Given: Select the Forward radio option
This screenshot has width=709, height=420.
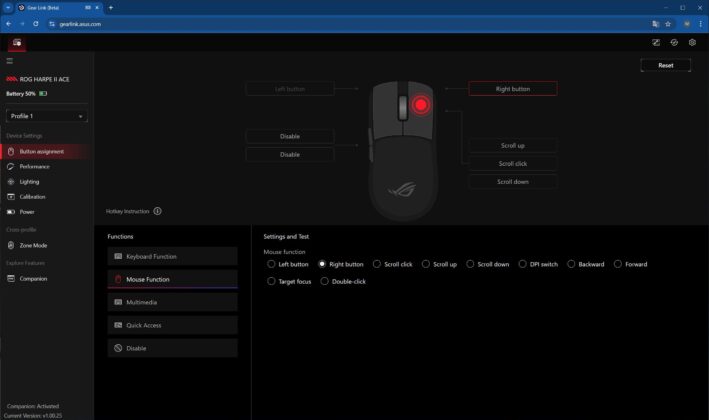Looking at the screenshot, I should [618, 264].
